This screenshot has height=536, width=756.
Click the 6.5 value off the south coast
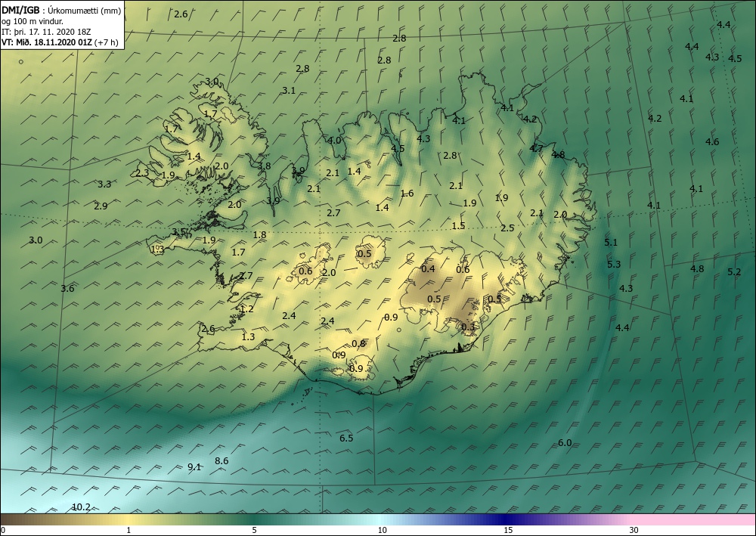[x=346, y=438]
